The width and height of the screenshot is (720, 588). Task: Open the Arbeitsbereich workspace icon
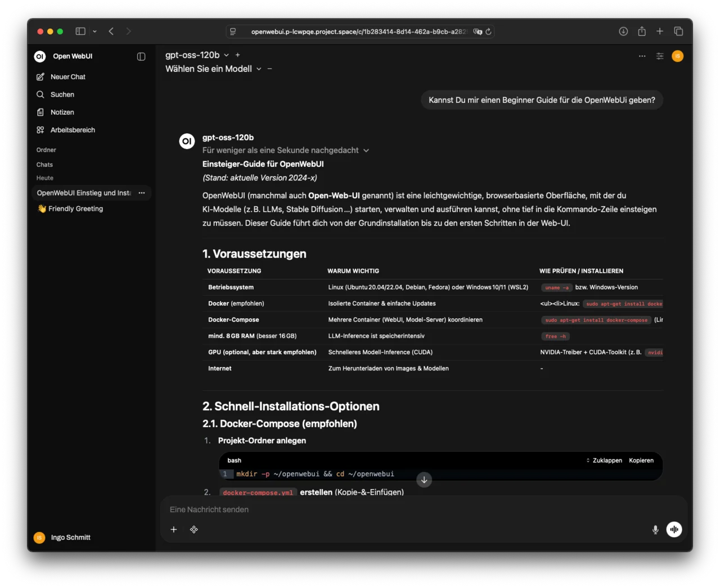40,129
